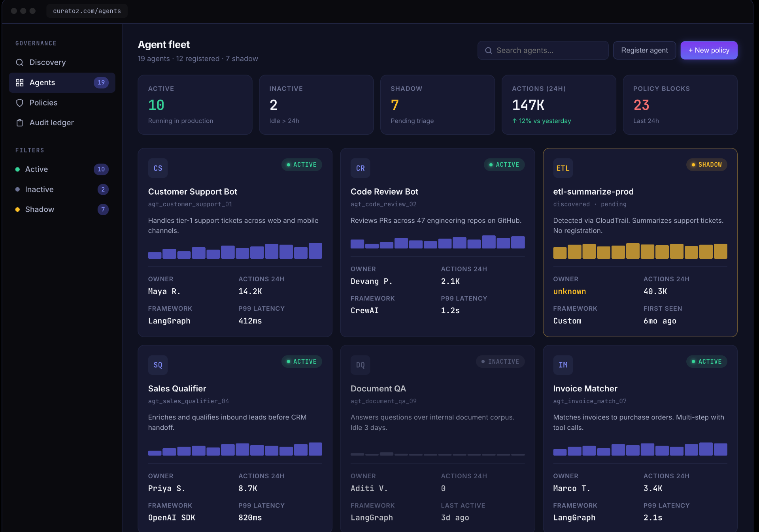Click the INACTIVE badge on Document QA

click(x=500, y=361)
